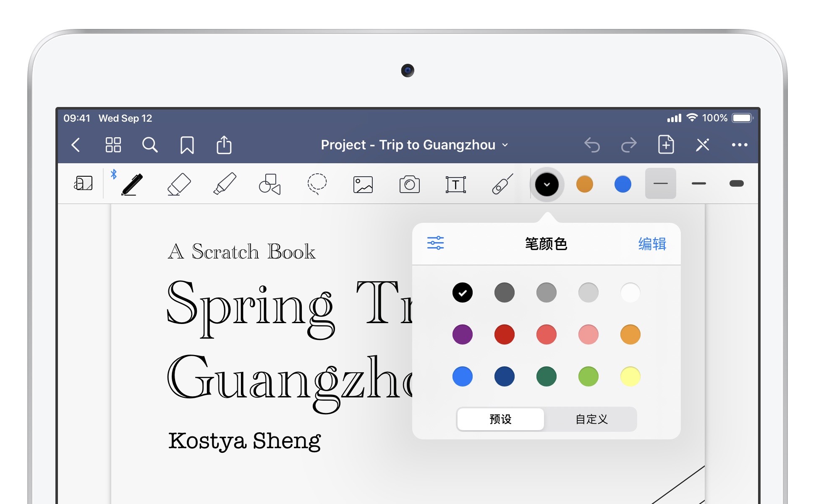Switch to the 自定义 tab

click(591, 419)
